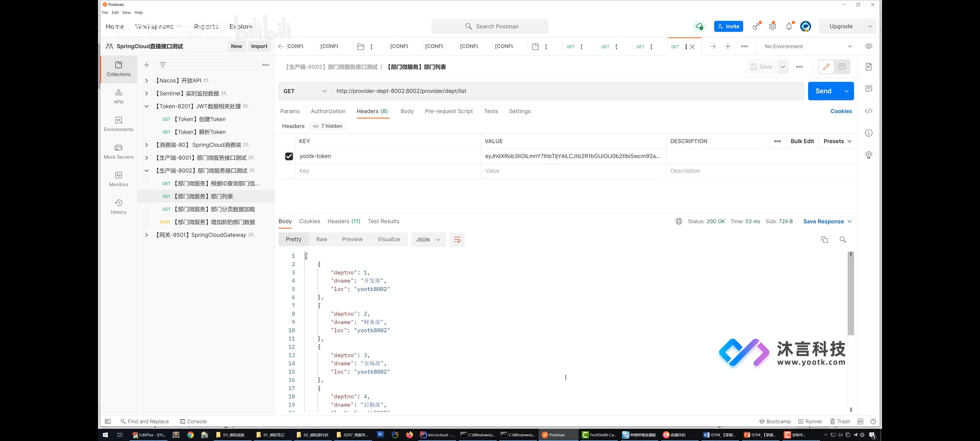Select Visualize response view

tap(389, 239)
